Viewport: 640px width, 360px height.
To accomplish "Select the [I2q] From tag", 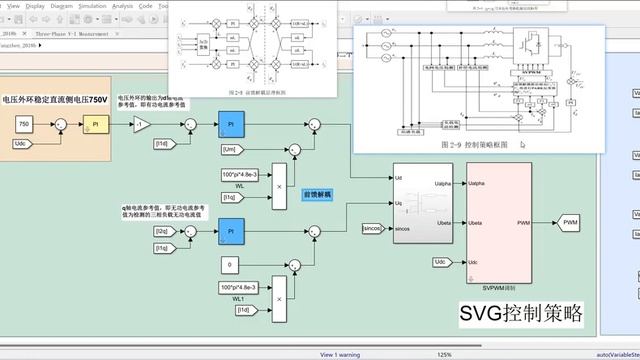I will (x=165, y=231).
